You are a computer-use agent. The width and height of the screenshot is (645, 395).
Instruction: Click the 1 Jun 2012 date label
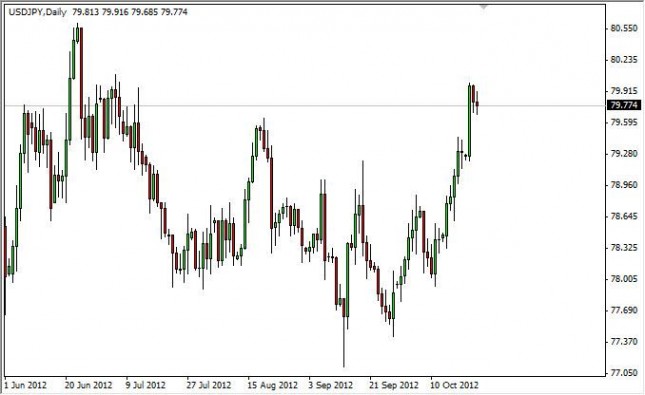[26, 386]
